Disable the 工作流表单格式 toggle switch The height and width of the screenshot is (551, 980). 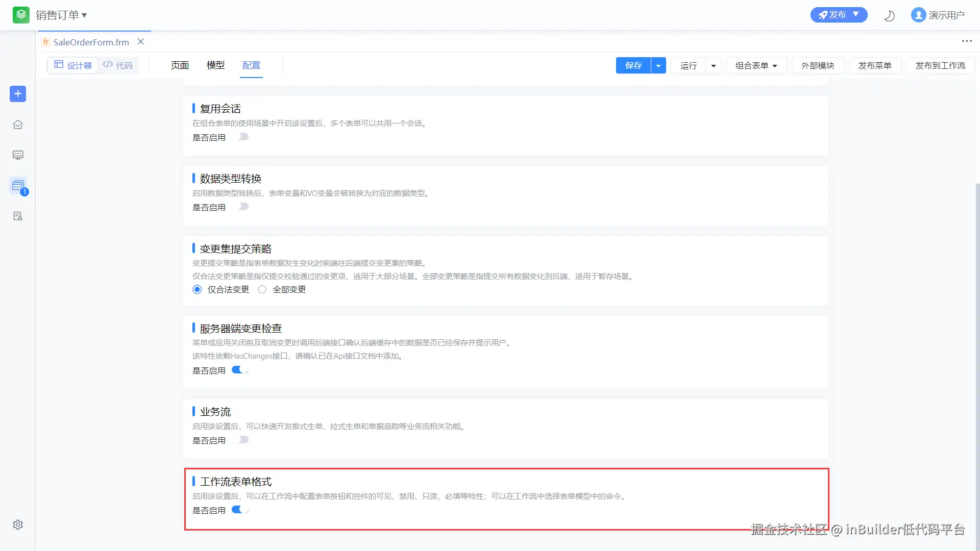(240, 510)
